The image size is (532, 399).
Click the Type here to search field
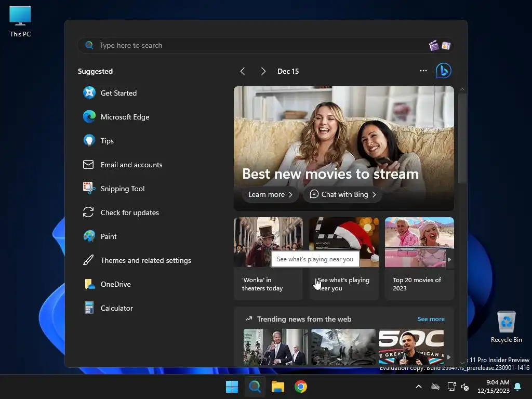pyautogui.click(x=265, y=45)
